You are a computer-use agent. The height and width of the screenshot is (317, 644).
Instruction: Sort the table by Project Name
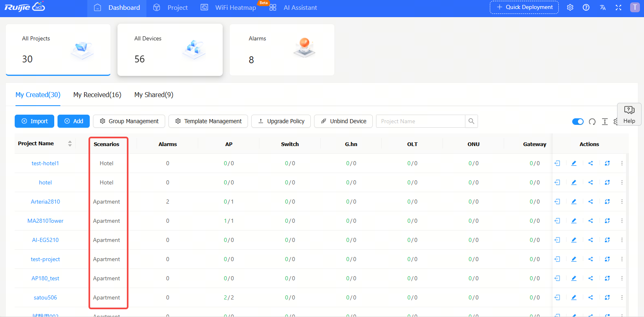click(x=70, y=144)
